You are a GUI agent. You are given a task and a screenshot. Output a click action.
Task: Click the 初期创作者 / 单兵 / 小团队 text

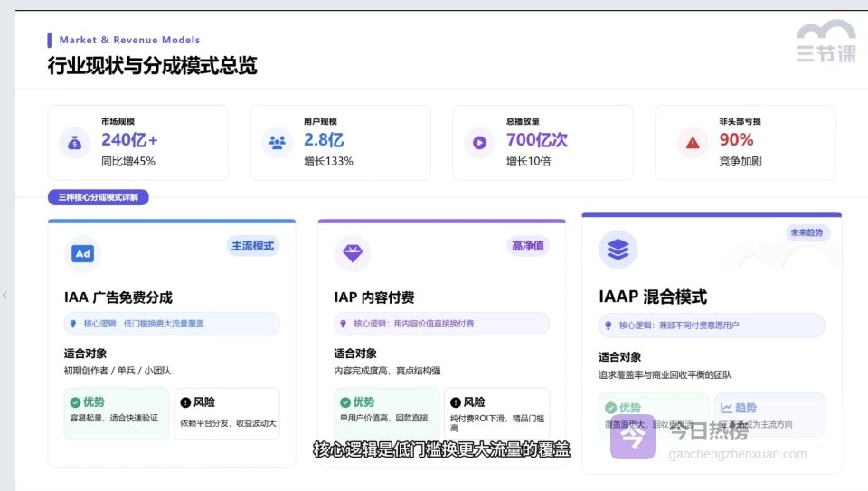(118, 371)
